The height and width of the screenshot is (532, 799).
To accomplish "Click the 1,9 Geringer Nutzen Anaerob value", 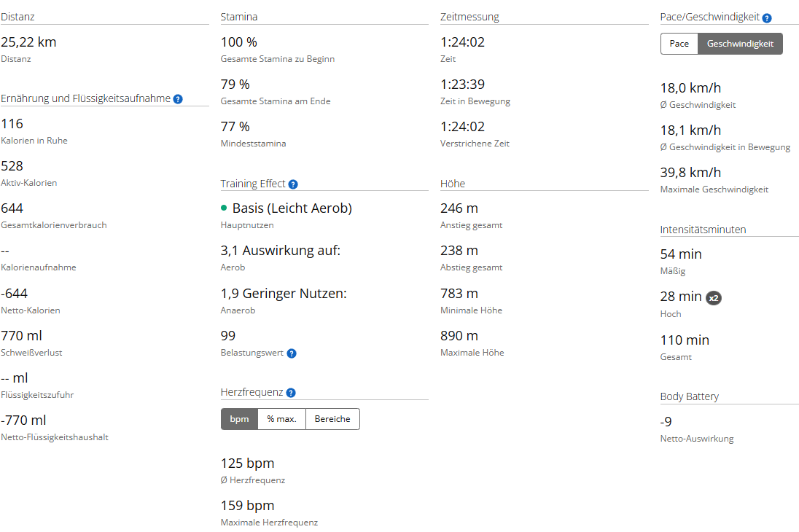I will (284, 293).
